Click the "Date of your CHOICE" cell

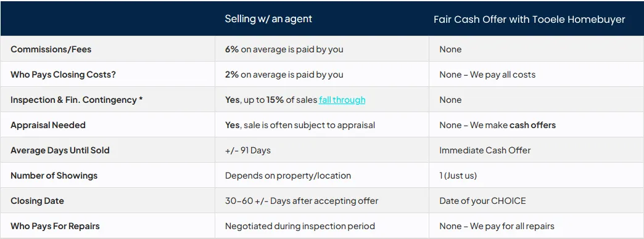click(x=482, y=201)
